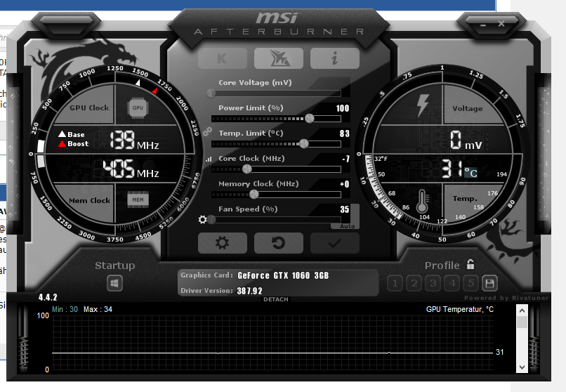This screenshot has width=566, height=392.
Task: Open fan user-define gear icon
Action: [202, 219]
